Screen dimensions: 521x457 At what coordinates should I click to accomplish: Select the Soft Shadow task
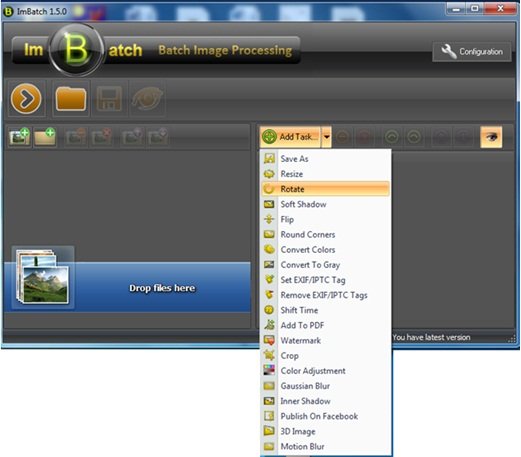click(x=325, y=204)
